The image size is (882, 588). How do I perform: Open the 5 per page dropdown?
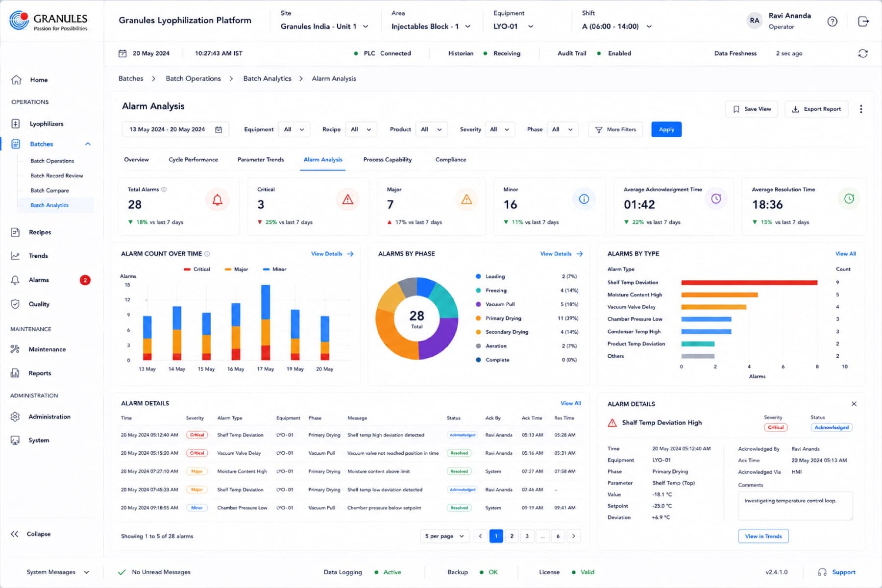pyautogui.click(x=444, y=536)
